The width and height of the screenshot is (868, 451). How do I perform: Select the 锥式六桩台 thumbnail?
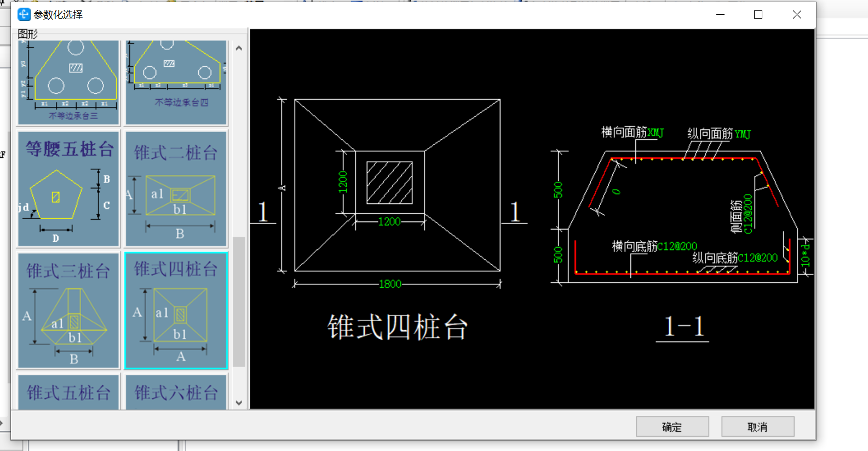click(176, 391)
